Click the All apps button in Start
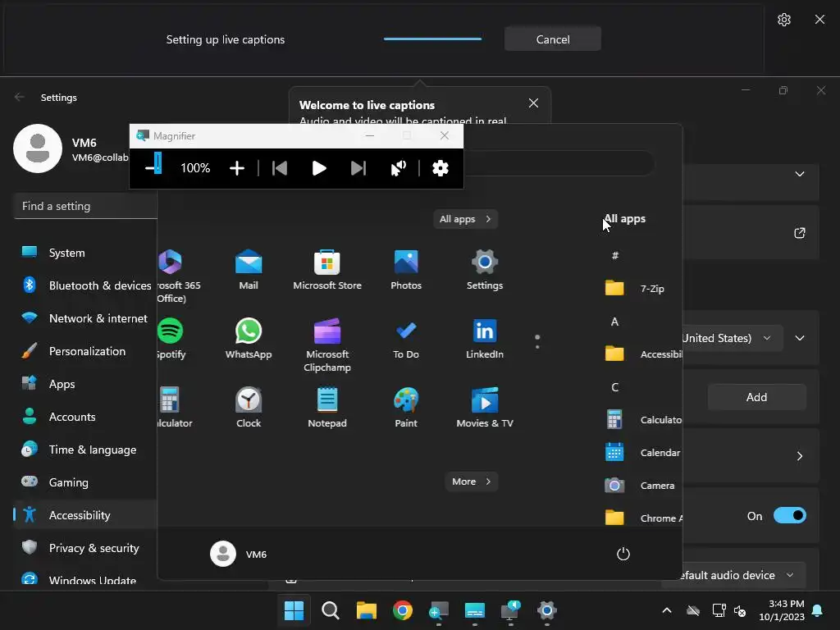This screenshot has width=840, height=630. click(465, 218)
